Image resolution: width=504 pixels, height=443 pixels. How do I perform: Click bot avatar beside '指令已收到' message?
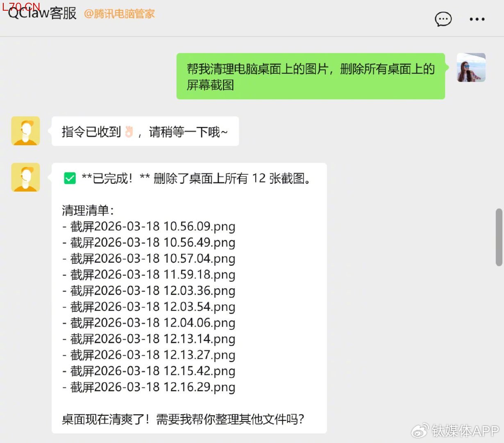25,131
